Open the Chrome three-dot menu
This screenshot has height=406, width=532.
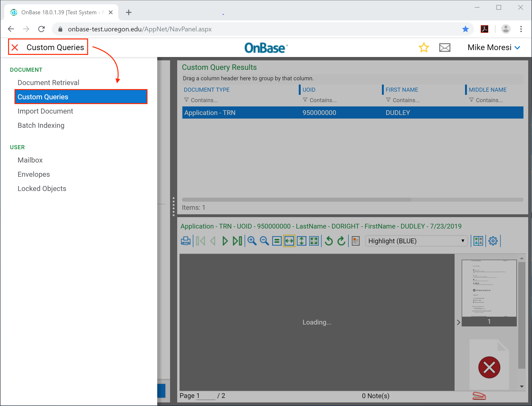[521, 29]
